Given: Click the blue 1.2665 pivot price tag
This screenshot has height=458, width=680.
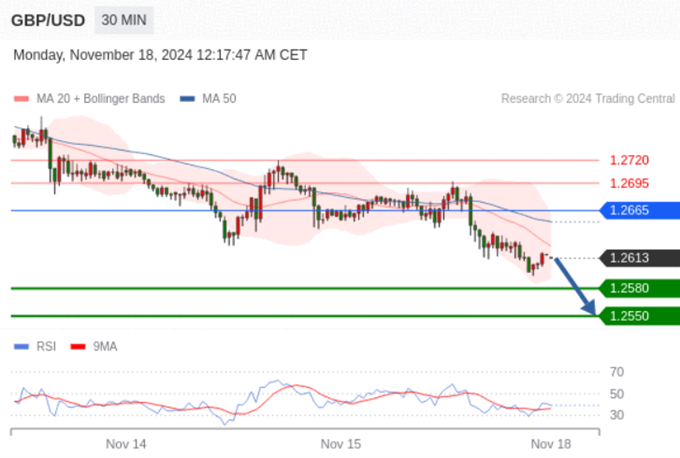Looking at the screenshot, I should click(640, 210).
